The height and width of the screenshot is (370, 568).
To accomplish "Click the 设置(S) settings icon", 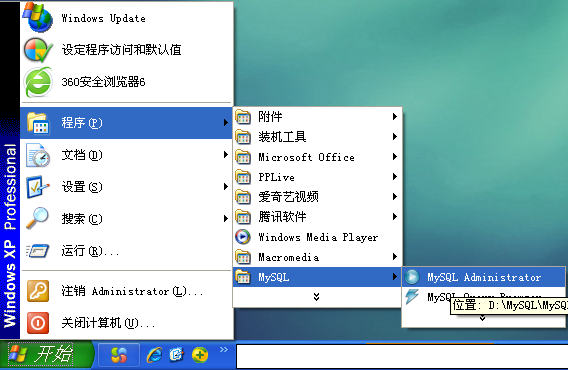I will (37, 186).
